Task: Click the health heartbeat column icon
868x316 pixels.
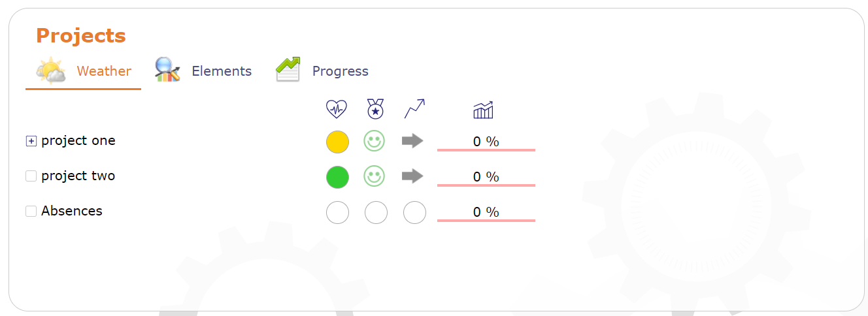Action: (337, 109)
